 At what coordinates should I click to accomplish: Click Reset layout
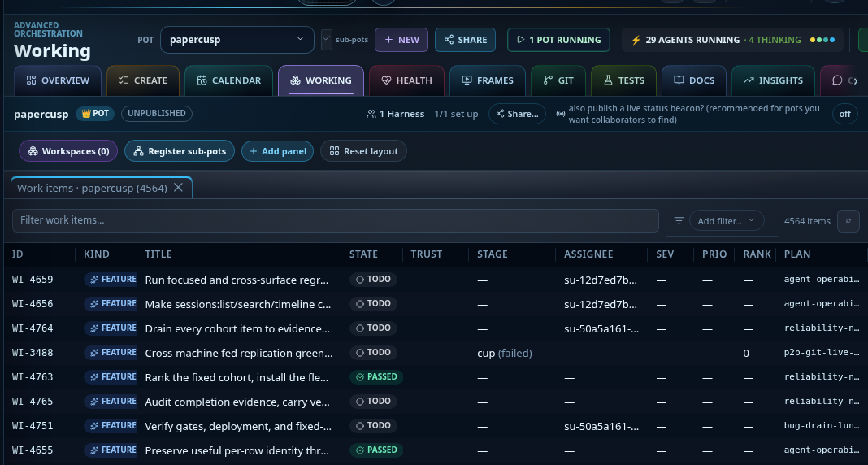pos(363,151)
